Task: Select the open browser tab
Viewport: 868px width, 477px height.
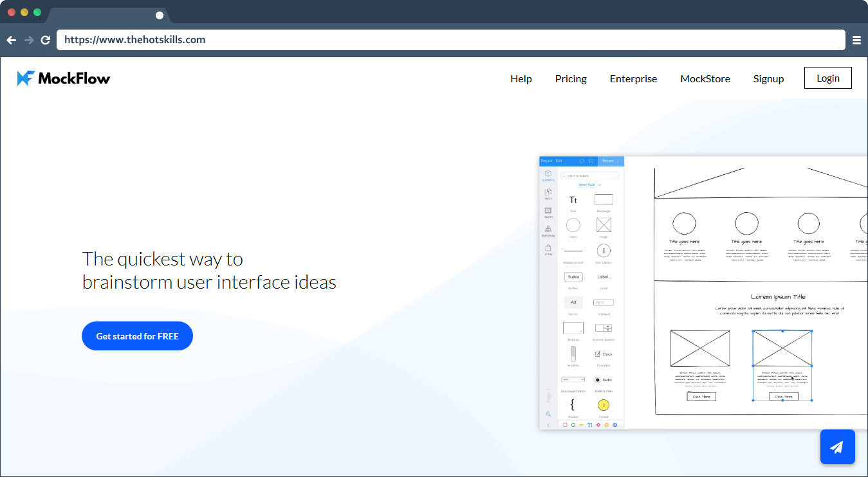Action: (x=107, y=15)
